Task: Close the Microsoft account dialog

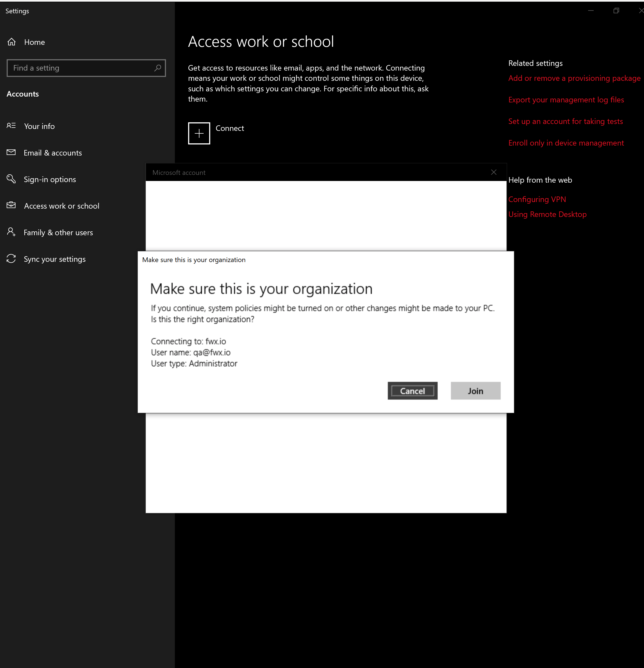Action: click(494, 172)
